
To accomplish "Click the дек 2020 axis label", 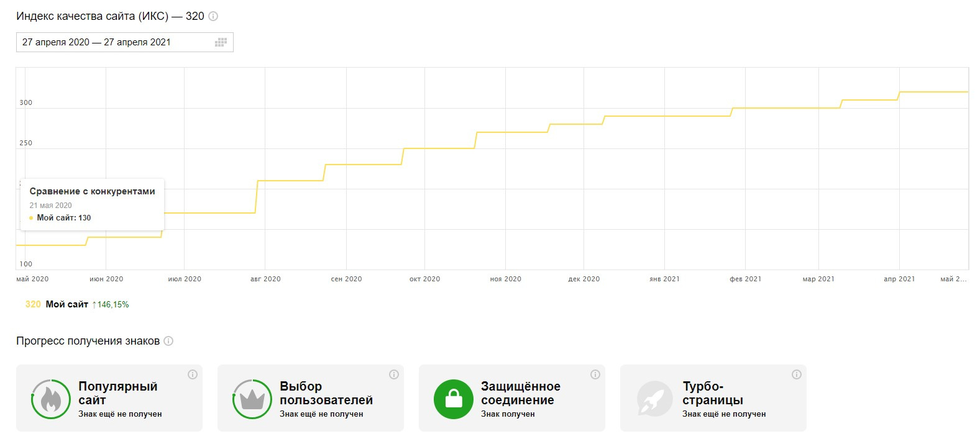I will pos(584,279).
